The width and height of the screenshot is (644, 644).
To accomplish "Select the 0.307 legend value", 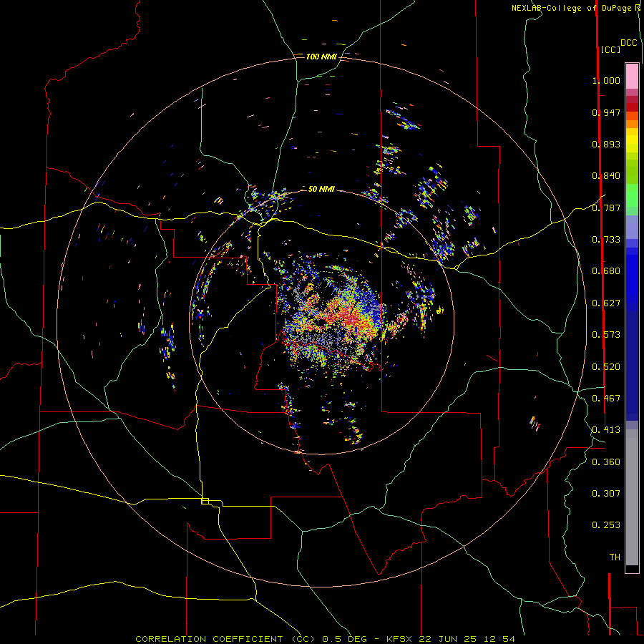I will 606,494.
